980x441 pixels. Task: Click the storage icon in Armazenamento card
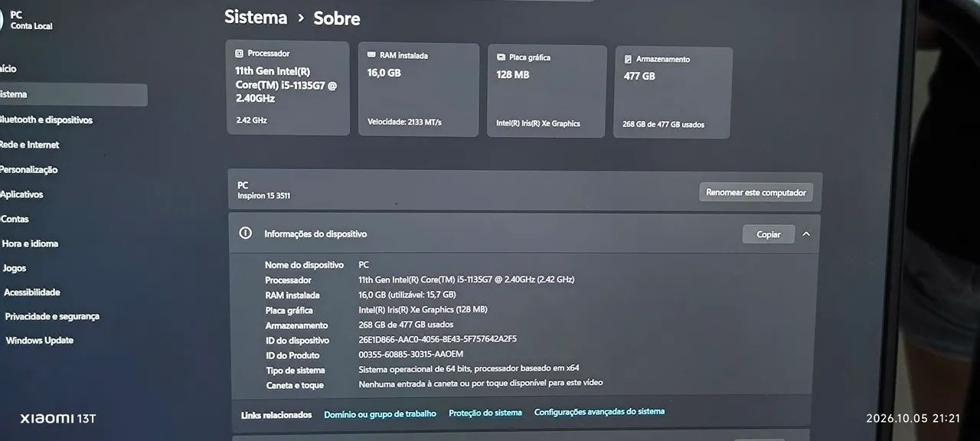[x=628, y=59]
